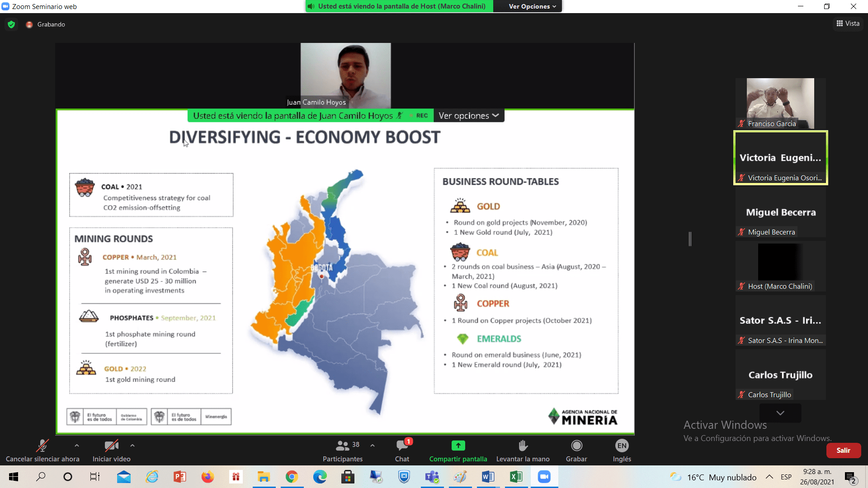868x488 pixels.
Task: Click the coal cart icon under COAL 2021
Action: point(85,188)
